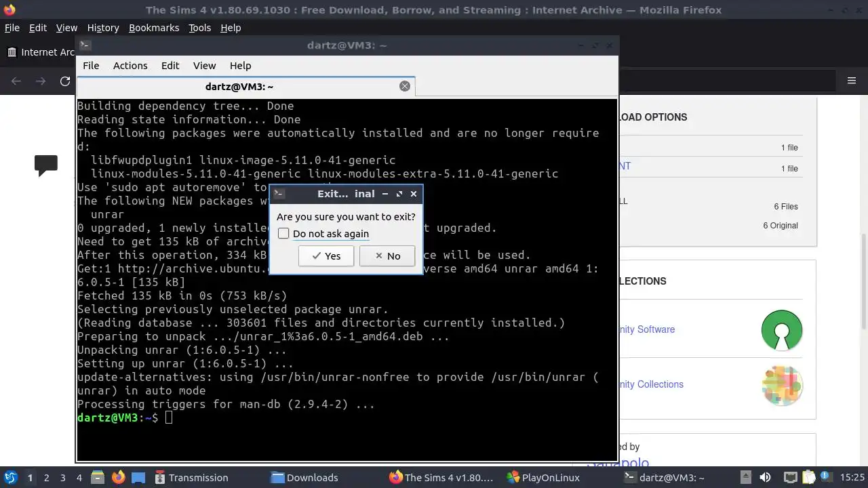The height and width of the screenshot is (488, 868).
Task: Switch to workspace 4
Action: 79,478
